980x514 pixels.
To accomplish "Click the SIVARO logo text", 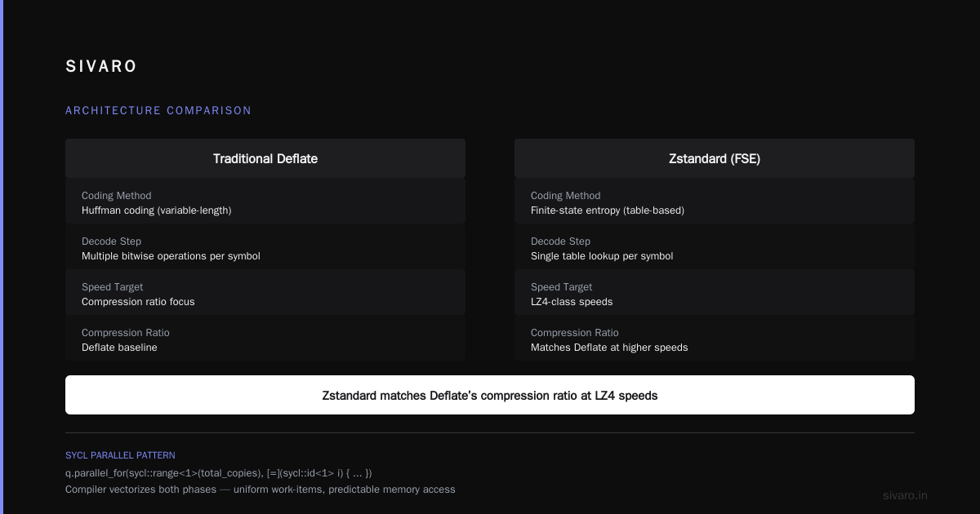I will pos(101,67).
